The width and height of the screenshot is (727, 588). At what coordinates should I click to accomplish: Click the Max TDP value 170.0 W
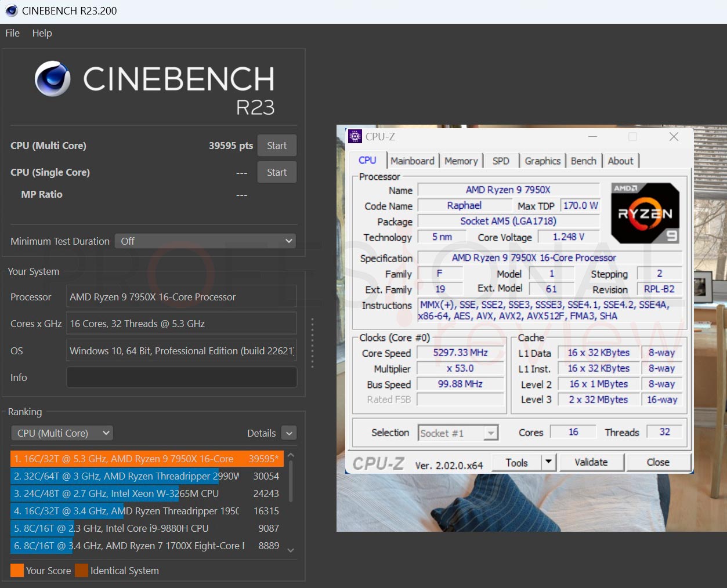tap(580, 205)
